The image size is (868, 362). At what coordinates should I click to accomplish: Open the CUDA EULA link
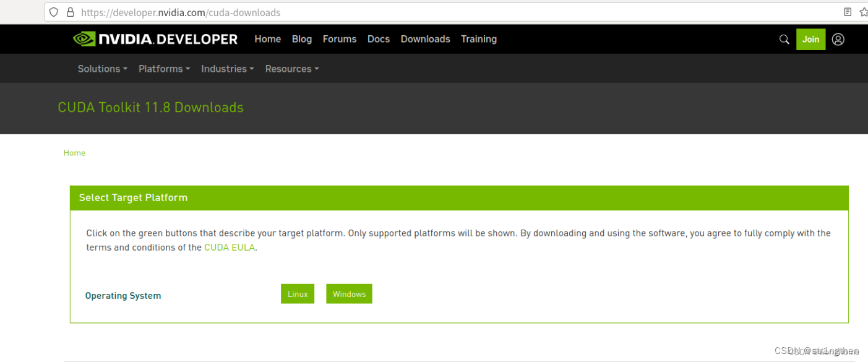point(230,247)
